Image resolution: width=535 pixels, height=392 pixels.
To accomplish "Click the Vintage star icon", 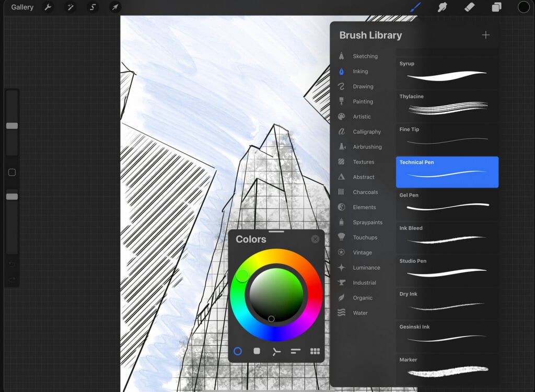I will [341, 252].
